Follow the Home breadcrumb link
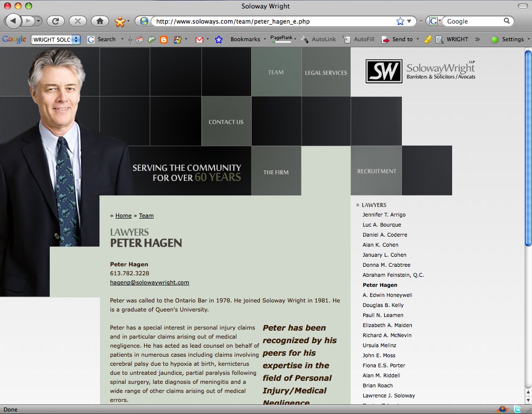Image resolution: width=532 pixels, height=414 pixels. (123, 216)
